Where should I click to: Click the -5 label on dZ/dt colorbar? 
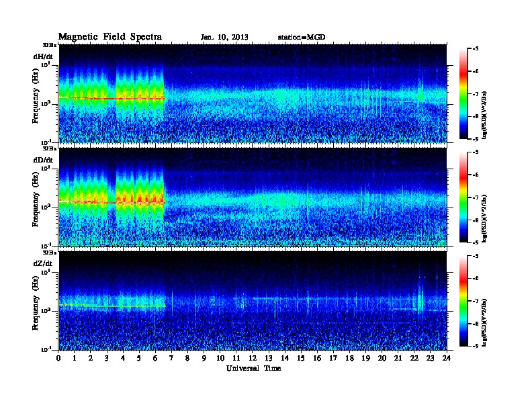coord(476,256)
